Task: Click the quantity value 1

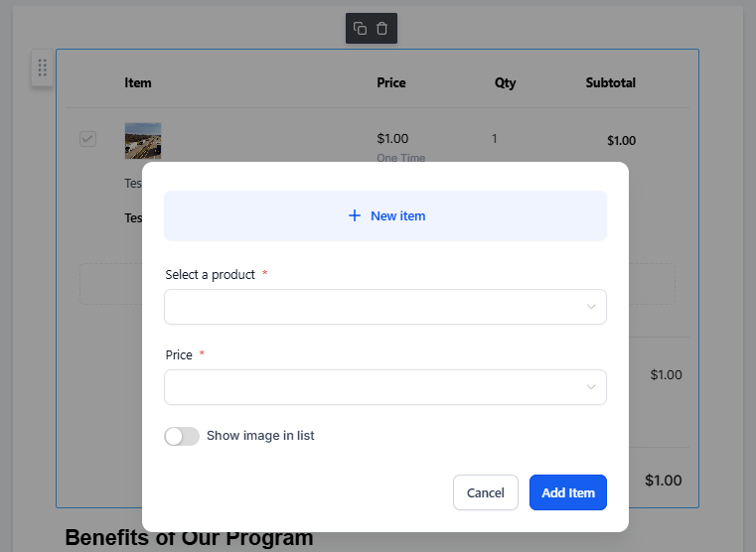Action: tap(494, 139)
